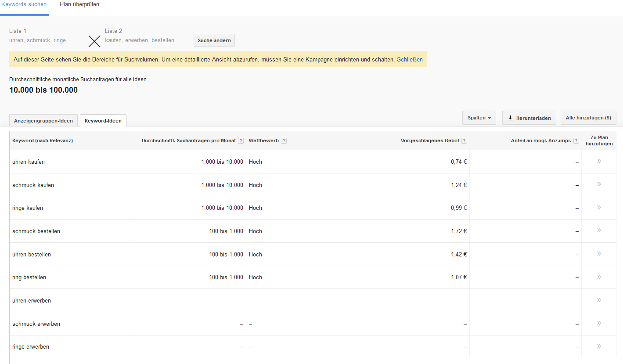Open help for Durchschnittl. Suchanfragen pro Monat
The height and width of the screenshot is (364, 623).
241,141
